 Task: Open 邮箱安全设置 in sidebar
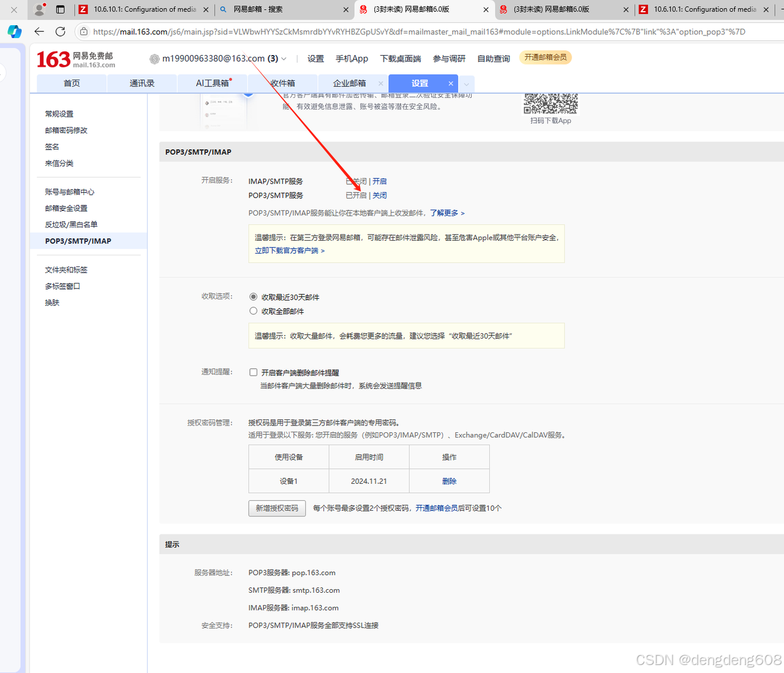[66, 208]
